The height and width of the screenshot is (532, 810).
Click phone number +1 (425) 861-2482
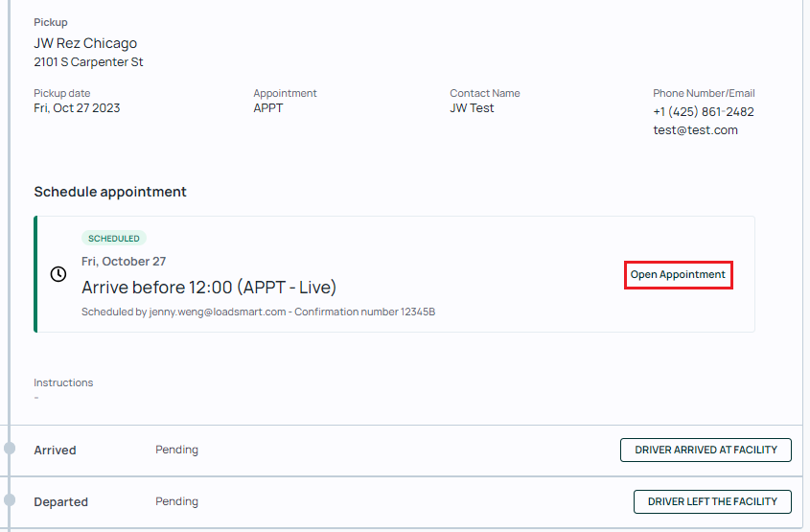(x=703, y=111)
